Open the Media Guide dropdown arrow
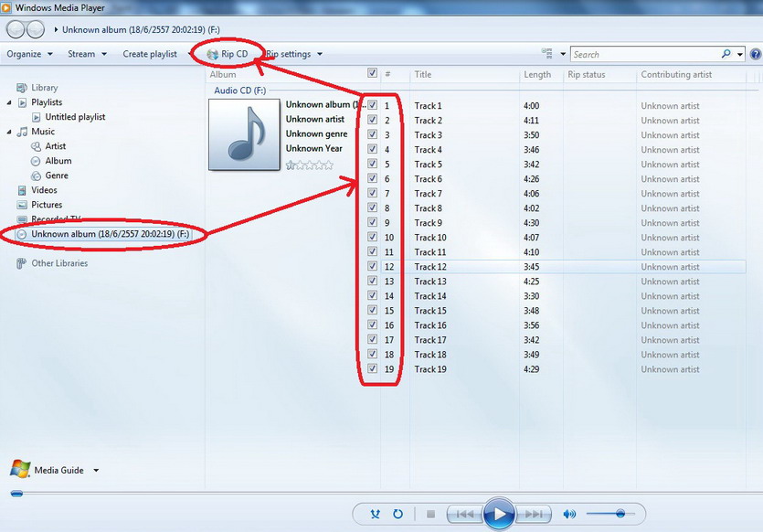The width and height of the screenshot is (763, 532). 96,470
